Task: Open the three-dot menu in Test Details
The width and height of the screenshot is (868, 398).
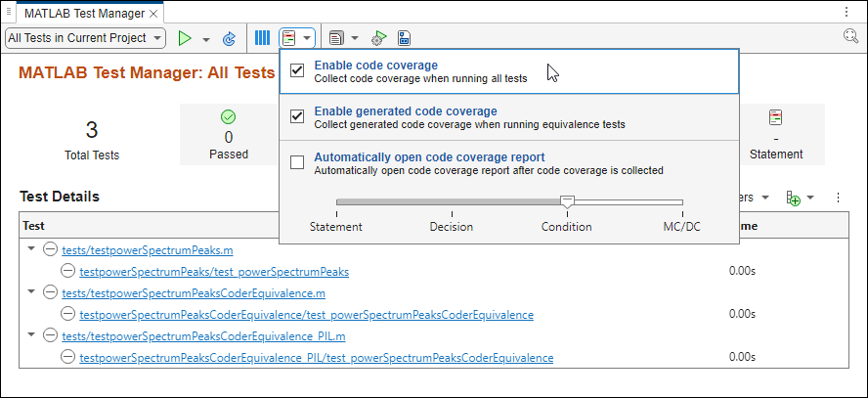Action: (x=838, y=198)
